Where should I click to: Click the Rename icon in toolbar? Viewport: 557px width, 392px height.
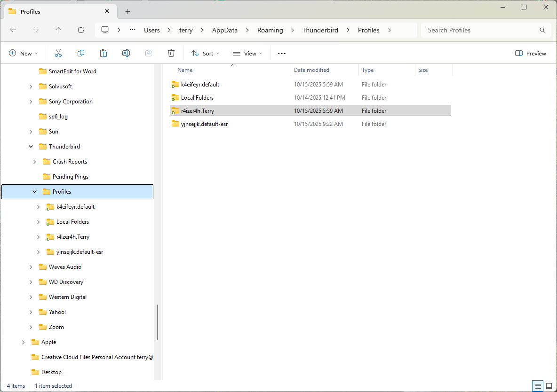(126, 54)
